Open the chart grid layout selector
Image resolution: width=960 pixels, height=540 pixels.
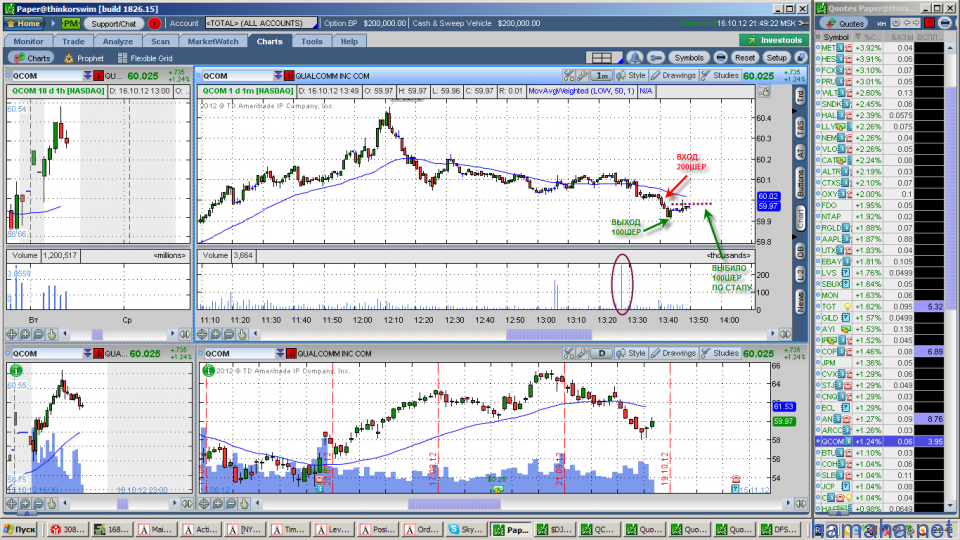pyautogui.click(x=603, y=58)
